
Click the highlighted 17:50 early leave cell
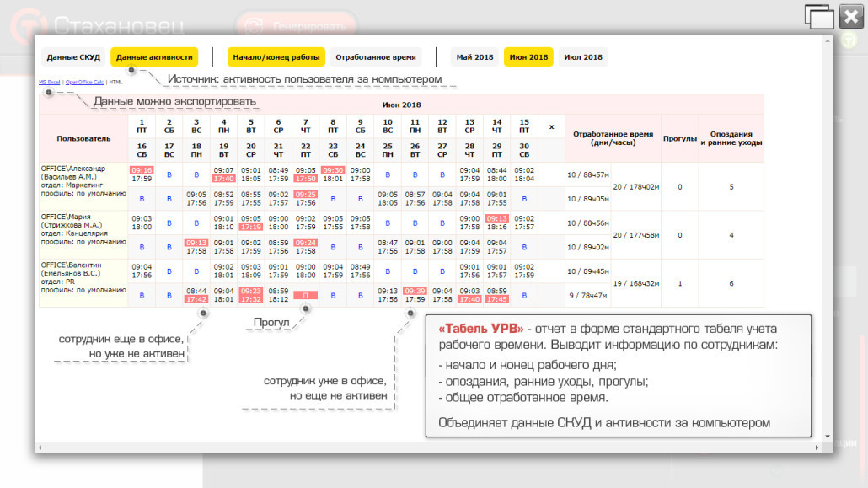click(306, 179)
